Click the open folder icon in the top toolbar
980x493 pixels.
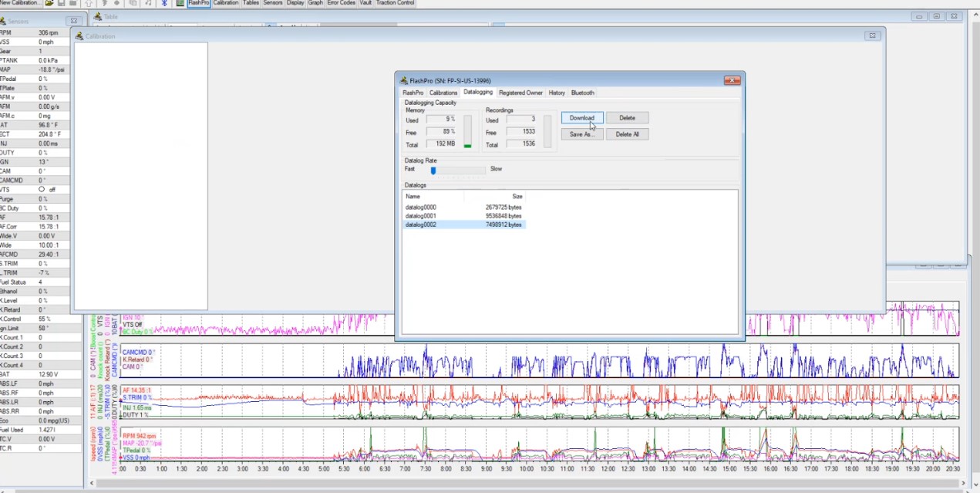click(x=49, y=3)
